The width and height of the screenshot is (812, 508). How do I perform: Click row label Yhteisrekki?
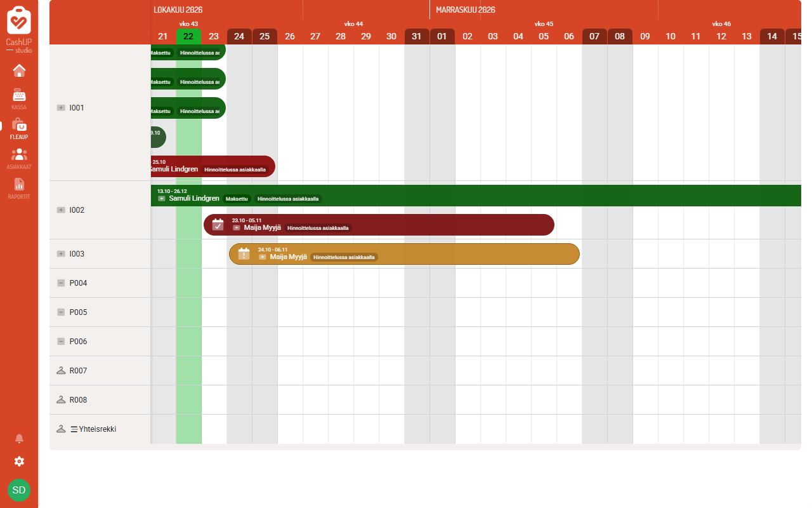tap(98, 429)
